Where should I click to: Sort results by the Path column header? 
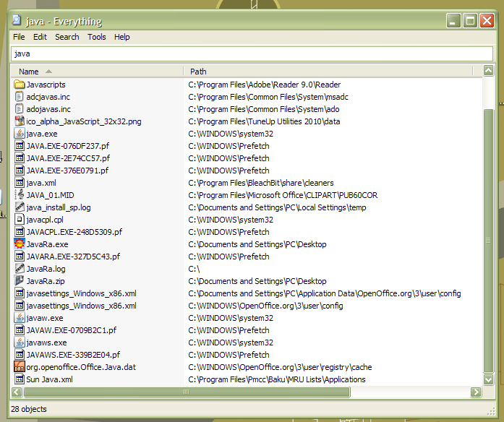[328, 72]
